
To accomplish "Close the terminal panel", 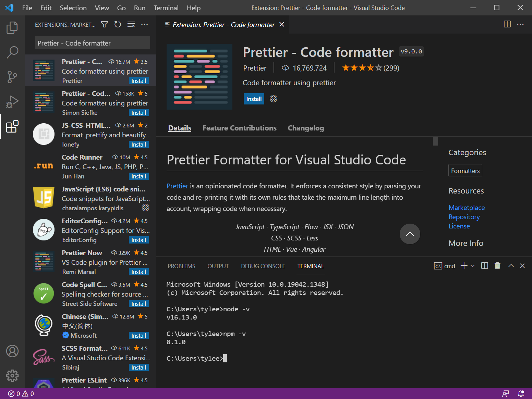I will pyautogui.click(x=522, y=266).
